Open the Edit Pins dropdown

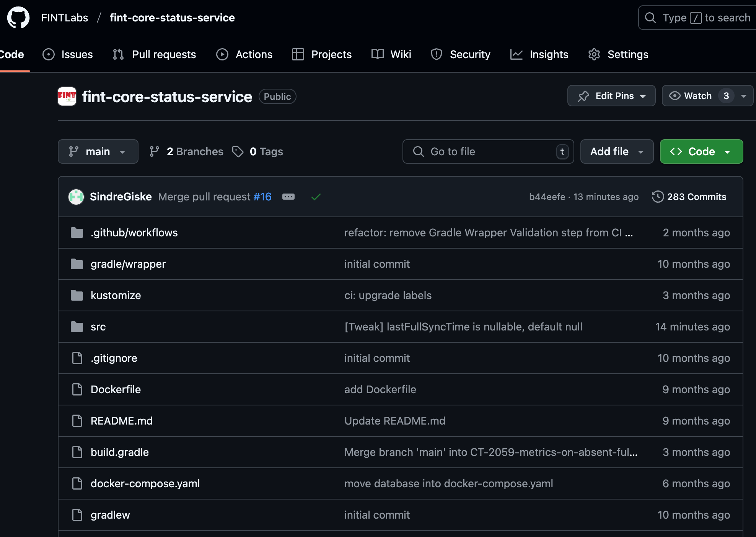point(611,96)
